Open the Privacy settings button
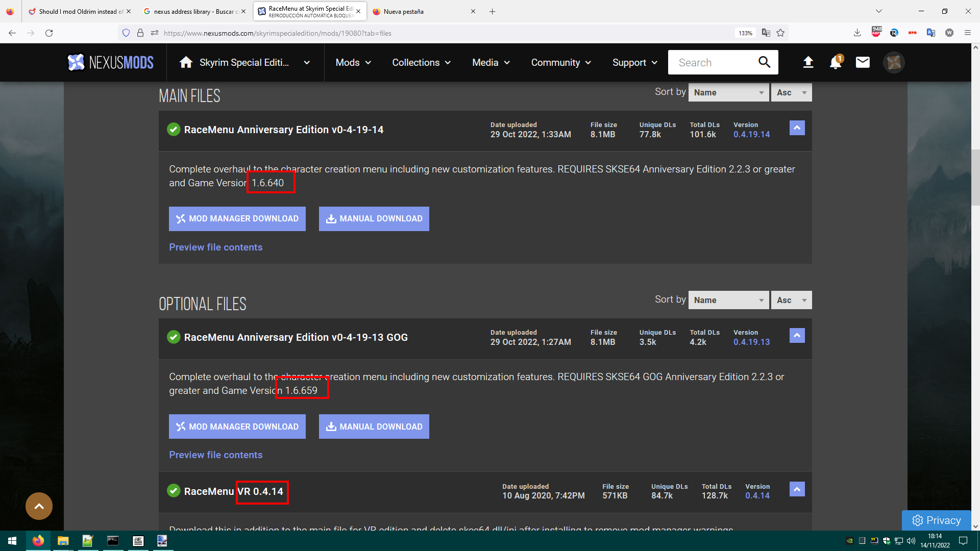Viewport: 980px width, 551px height. (x=936, y=520)
